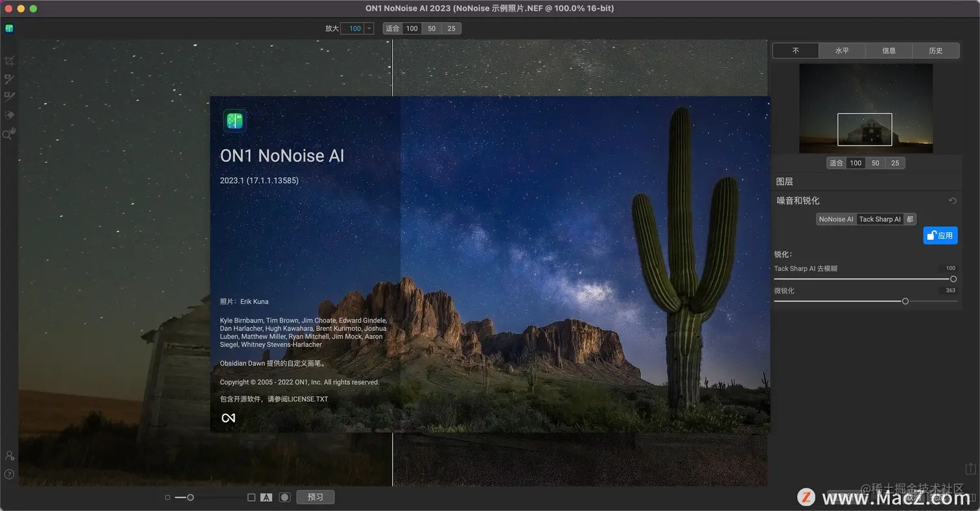Click the NoNoise AI icon in about dialog

coord(235,121)
